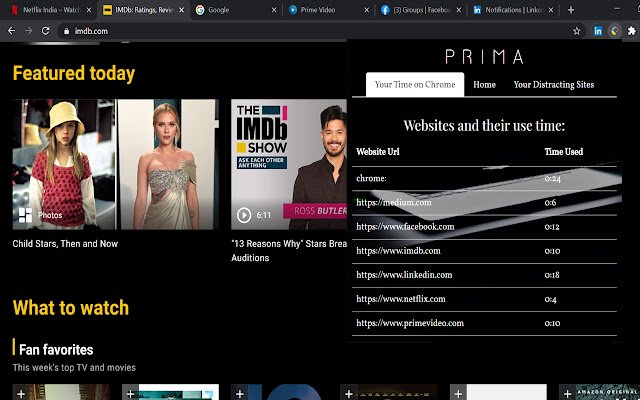The image size is (640, 400).
Task: Click the 0:18 time for linkedin
Action: 552,275
